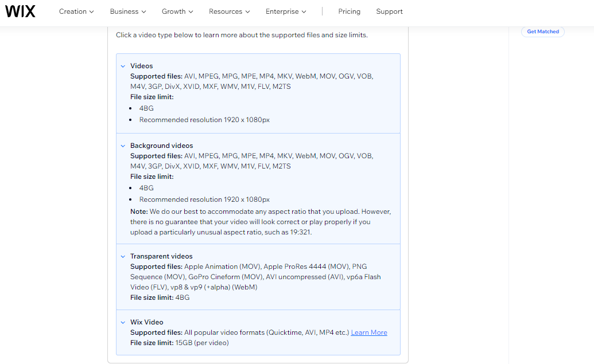This screenshot has height=364, width=594.
Task: Click the Resources dropdown arrow
Action: [x=248, y=11]
